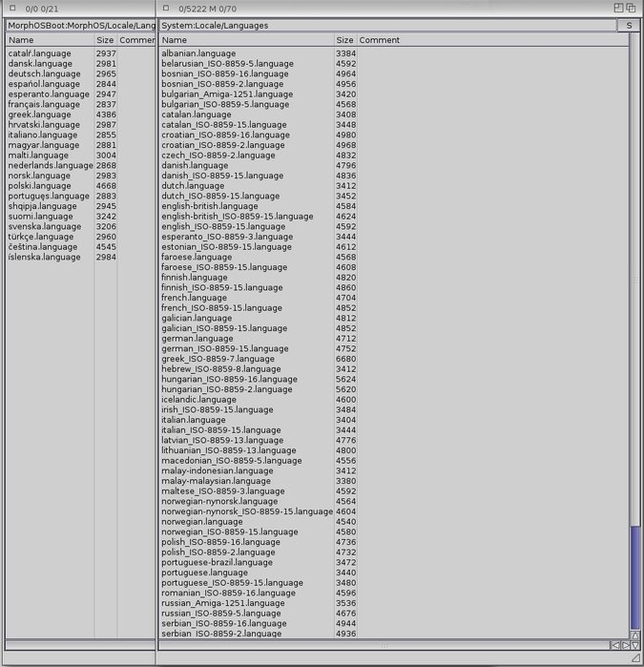Click the small square gadget beside 0/5222 M 0/70
The height and width of the screenshot is (667, 644).
coord(166,8)
